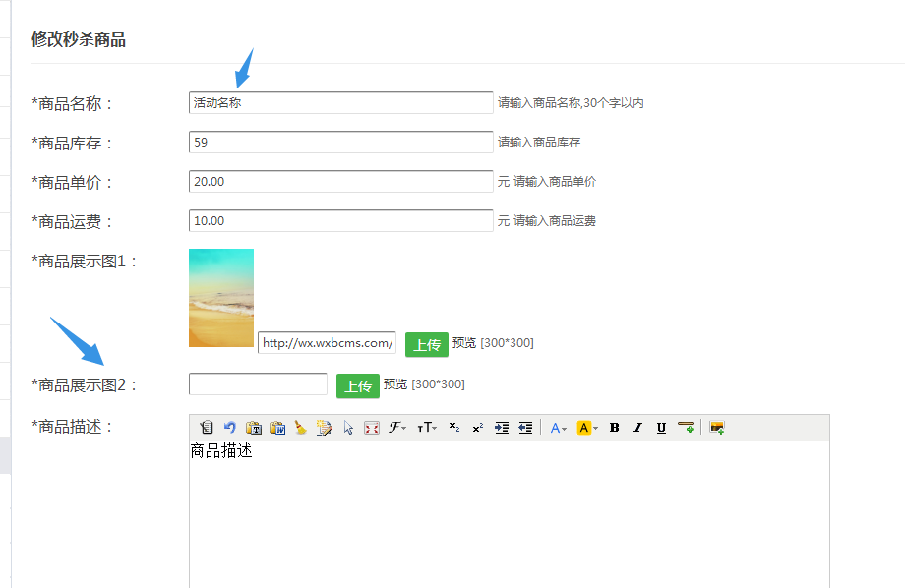The height and width of the screenshot is (588, 905).
Task: Apply superscript formatting
Action: coord(478,428)
